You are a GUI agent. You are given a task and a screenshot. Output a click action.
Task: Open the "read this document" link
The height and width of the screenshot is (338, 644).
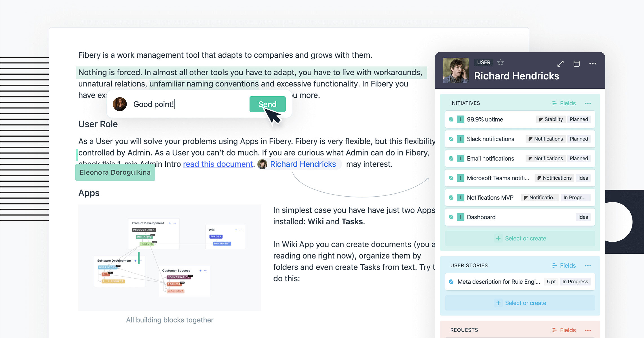pyautogui.click(x=218, y=164)
